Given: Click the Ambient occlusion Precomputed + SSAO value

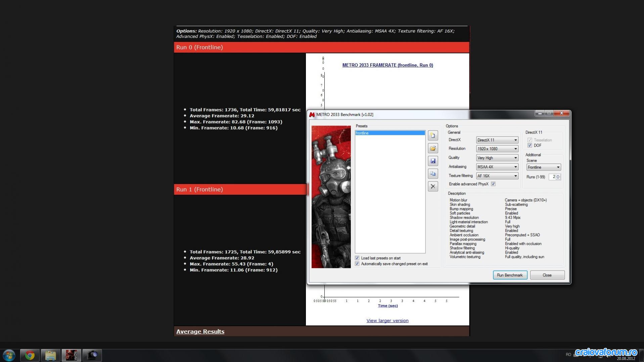Looking at the screenshot, I should tap(522, 235).
